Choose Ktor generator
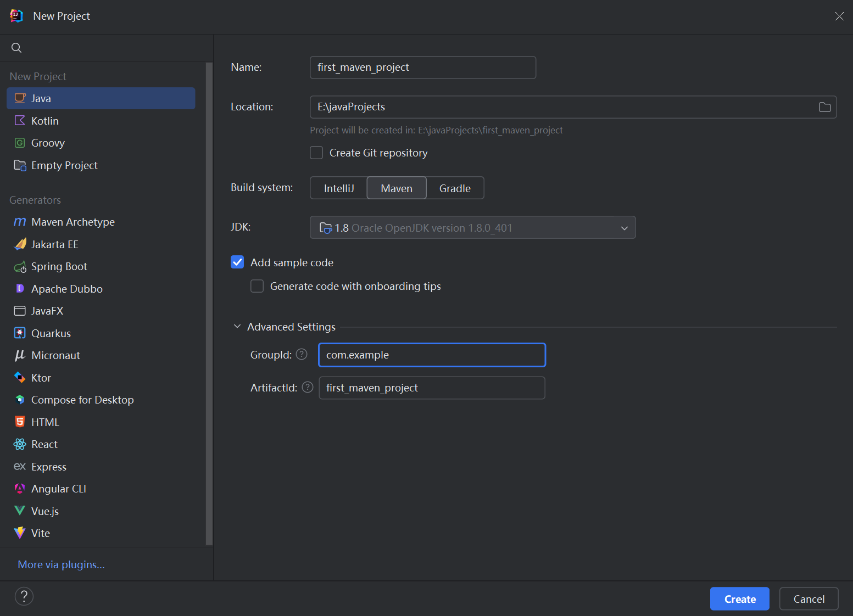Screen dimensions: 853x616 coord(101,378)
